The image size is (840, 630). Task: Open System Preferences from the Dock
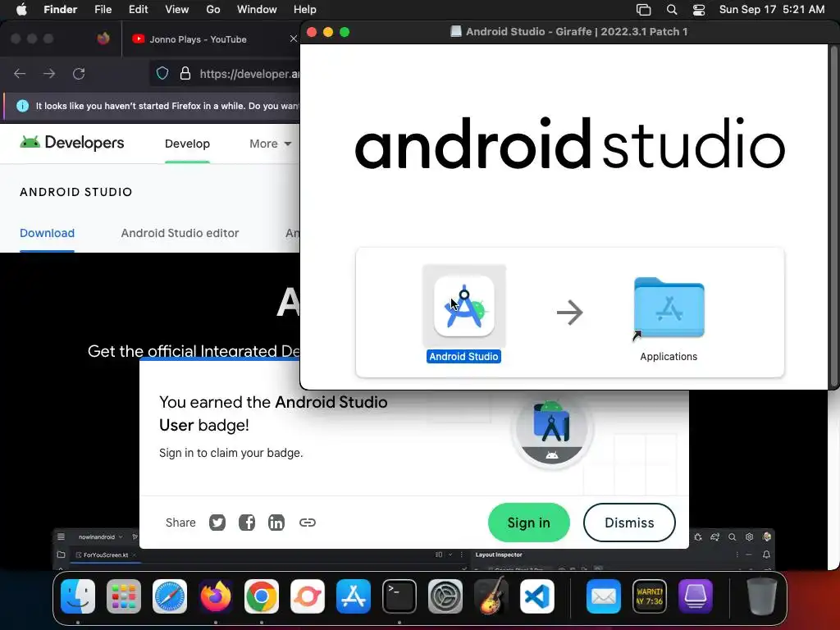pos(445,596)
